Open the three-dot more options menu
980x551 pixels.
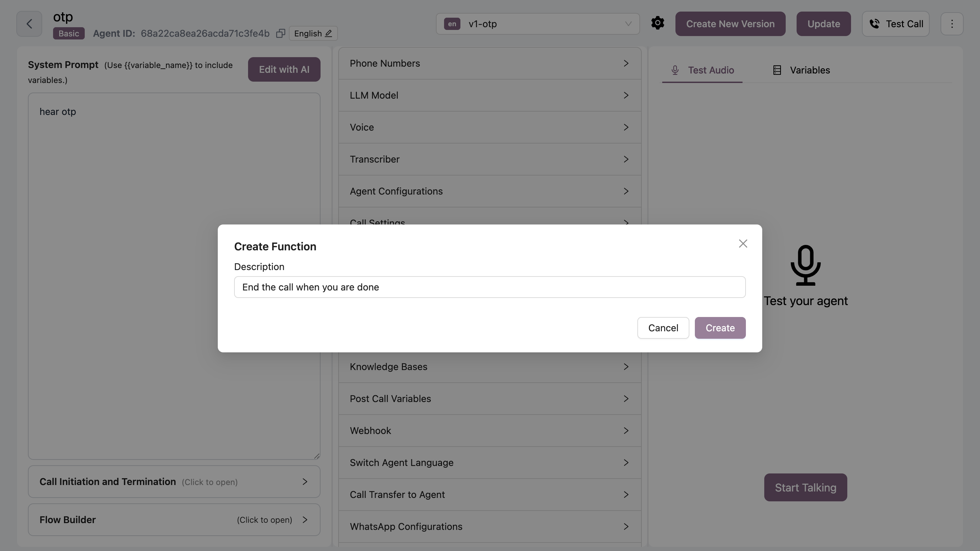click(x=952, y=24)
